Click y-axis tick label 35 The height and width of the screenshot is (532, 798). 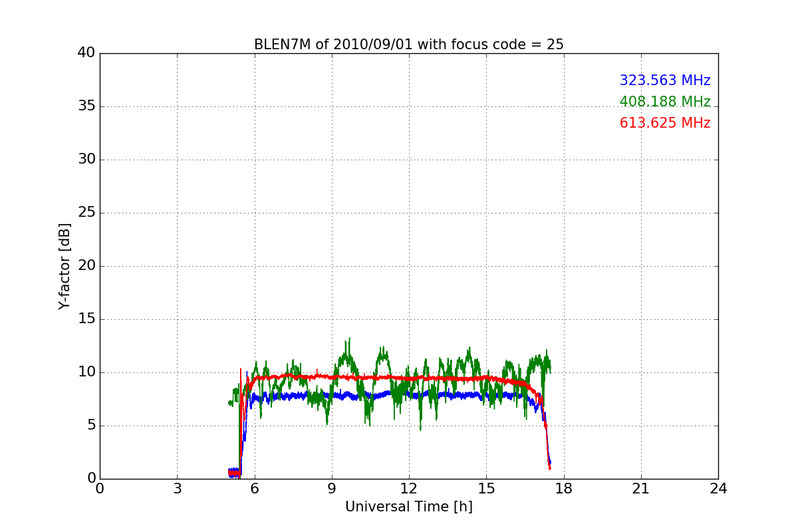[86, 106]
